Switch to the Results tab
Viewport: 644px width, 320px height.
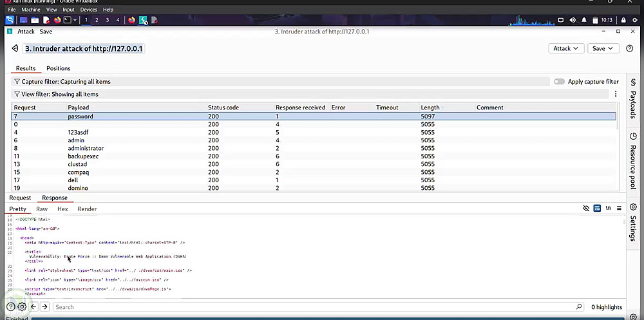[x=26, y=68]
